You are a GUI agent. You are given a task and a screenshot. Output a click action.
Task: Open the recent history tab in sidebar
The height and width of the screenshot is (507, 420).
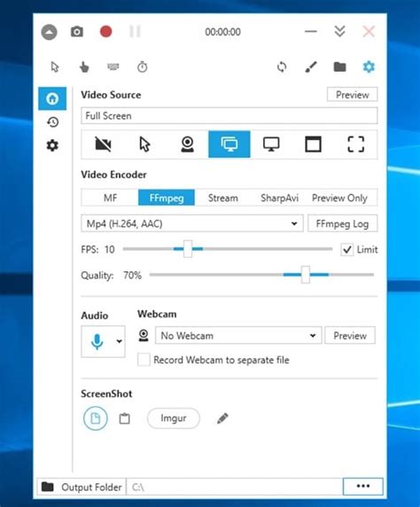pos(52,122)
